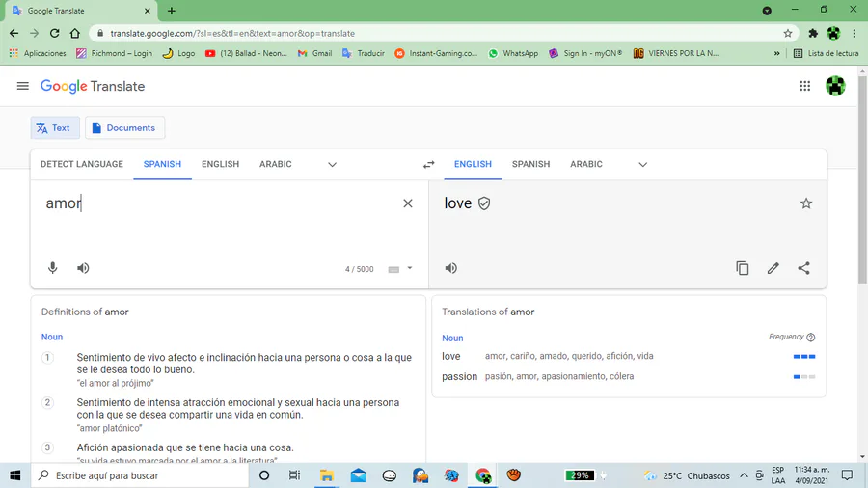Expand the input tools dropdown arrow
This screenshot has height=488, width=868.
tap(410, 268)
